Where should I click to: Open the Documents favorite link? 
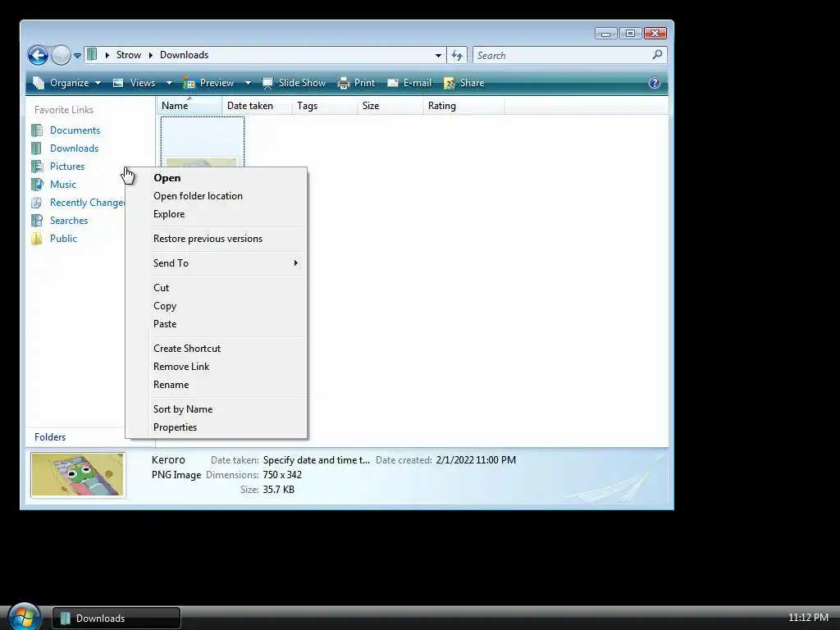(x=75, y=130)
